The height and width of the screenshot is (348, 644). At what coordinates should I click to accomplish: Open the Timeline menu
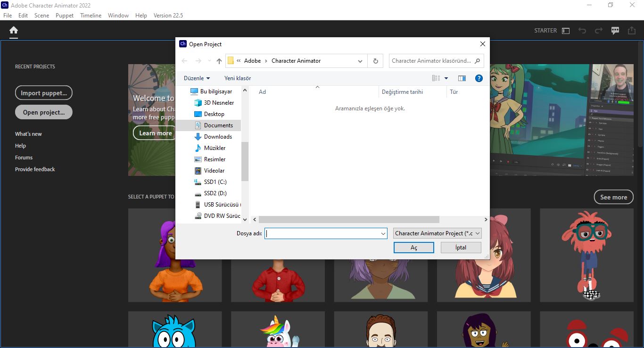(x=91, y=16)
